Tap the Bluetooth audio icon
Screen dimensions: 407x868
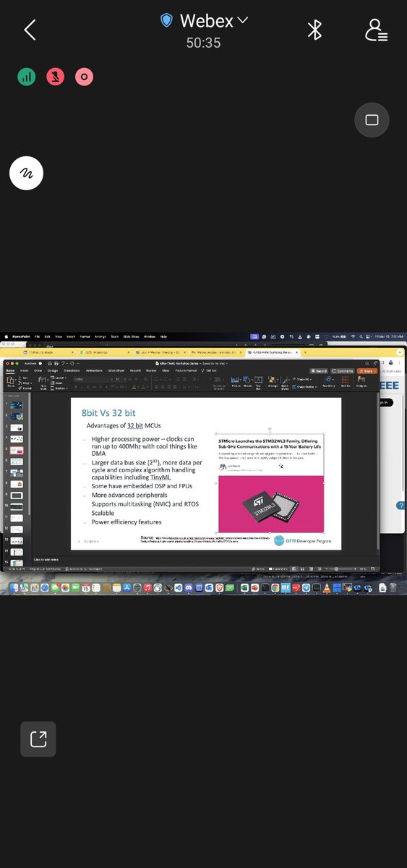pyautogui.click(x=314, y=30)
